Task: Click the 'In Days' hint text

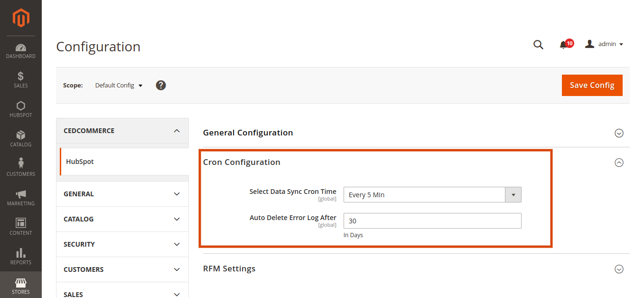Action: [353, 235]
